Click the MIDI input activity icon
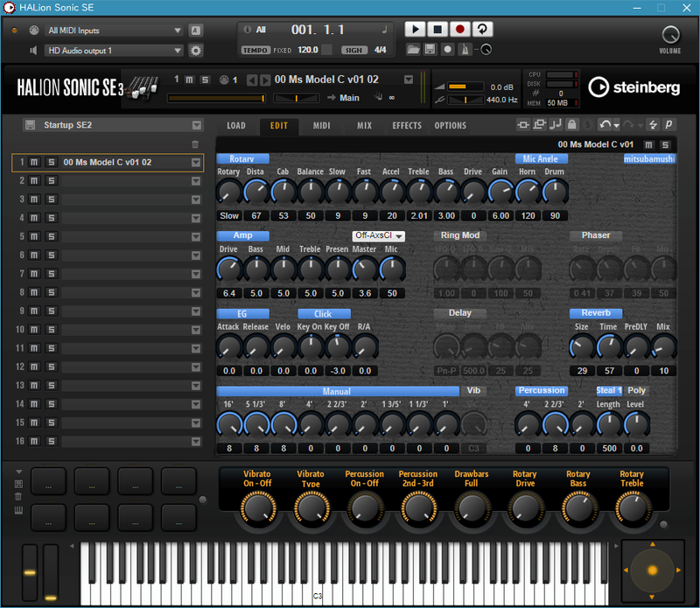 (x=34, y=30)
